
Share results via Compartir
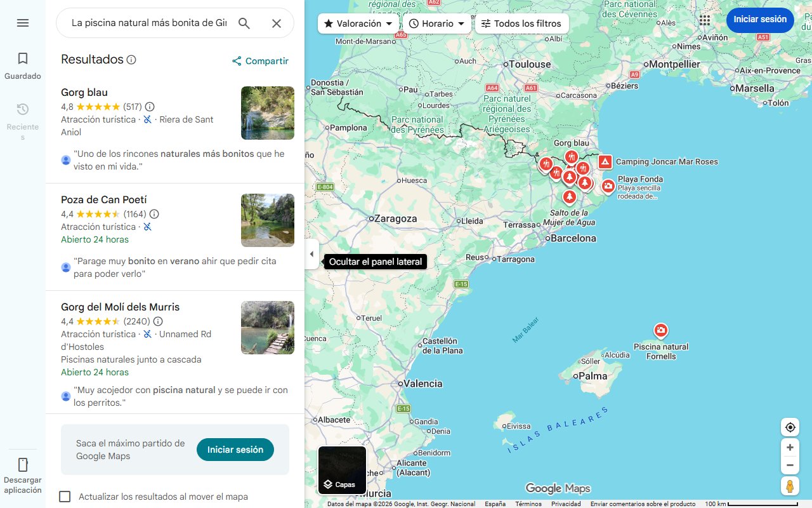[260, 61]
